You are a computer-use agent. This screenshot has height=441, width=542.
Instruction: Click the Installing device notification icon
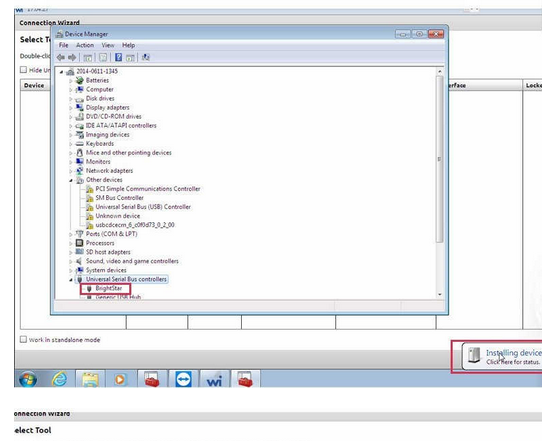pyautogui.click(x=474, y=355)
